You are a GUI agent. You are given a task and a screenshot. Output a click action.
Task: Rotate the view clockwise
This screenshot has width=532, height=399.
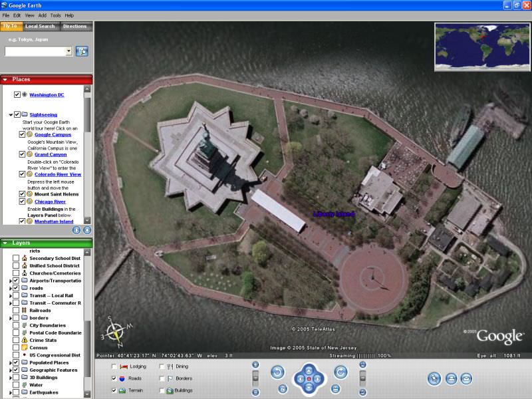point(340,372)
